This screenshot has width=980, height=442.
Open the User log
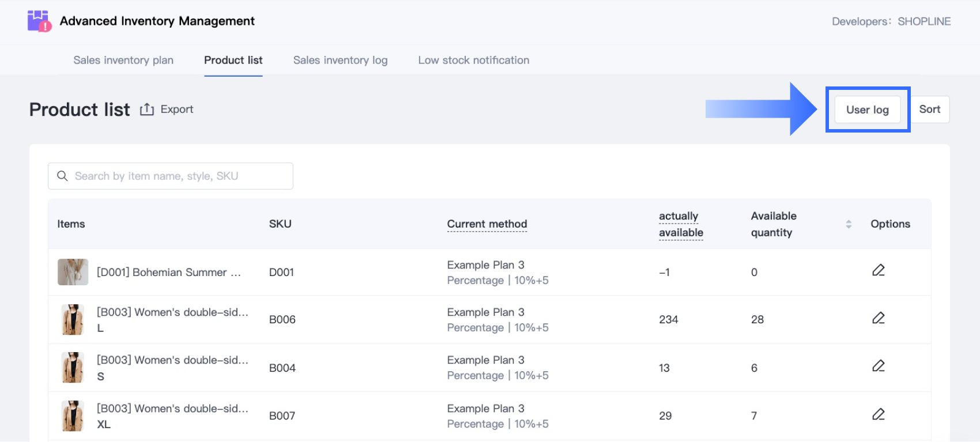pyautogui.click(x=867, y=109)
